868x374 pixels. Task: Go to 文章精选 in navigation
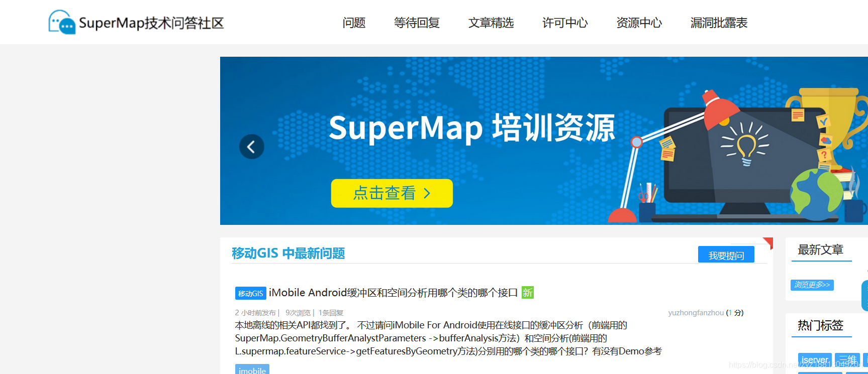pos(491,23)
